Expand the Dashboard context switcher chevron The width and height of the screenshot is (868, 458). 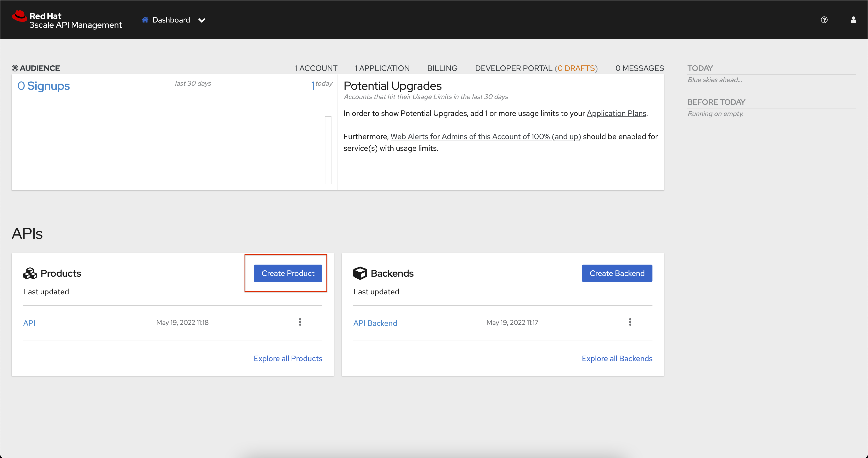click(201, 20)
